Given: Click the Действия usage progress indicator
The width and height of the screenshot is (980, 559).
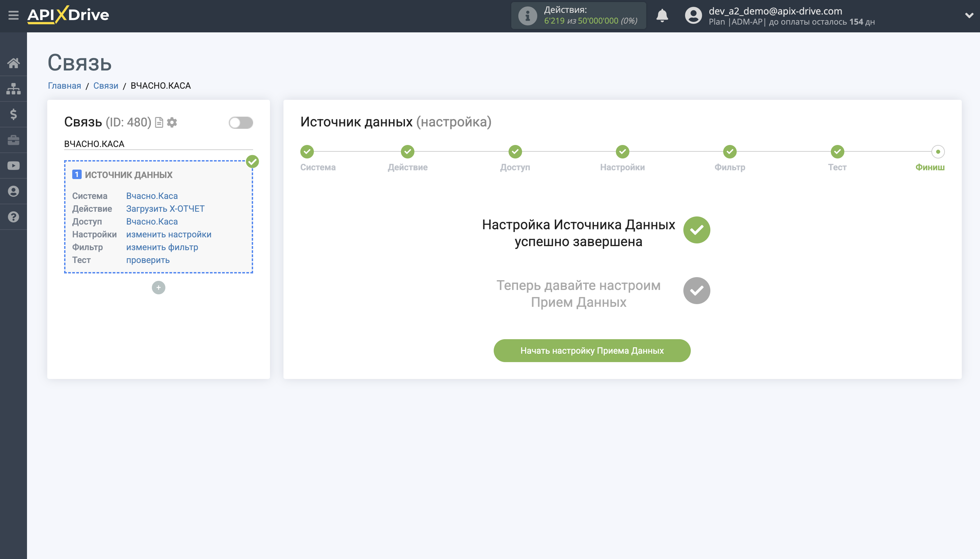Looking at the screenshot, I should tap(579, 16).
